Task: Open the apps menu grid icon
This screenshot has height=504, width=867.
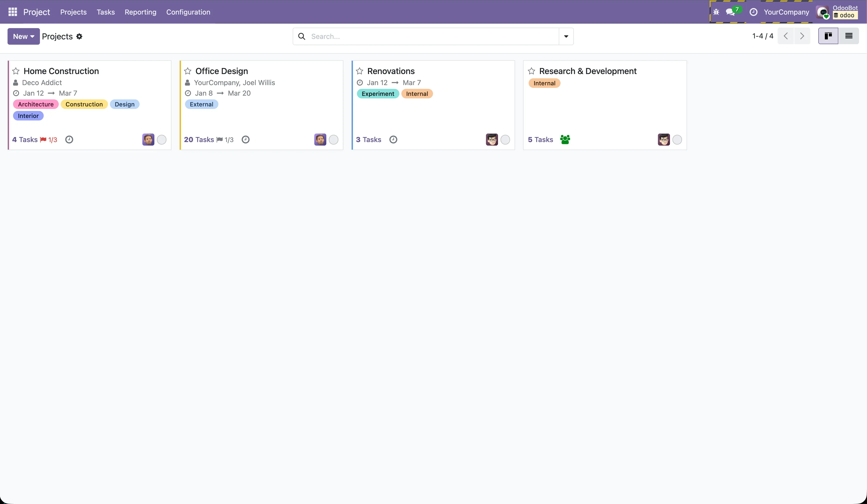Action: click(12, 12)
